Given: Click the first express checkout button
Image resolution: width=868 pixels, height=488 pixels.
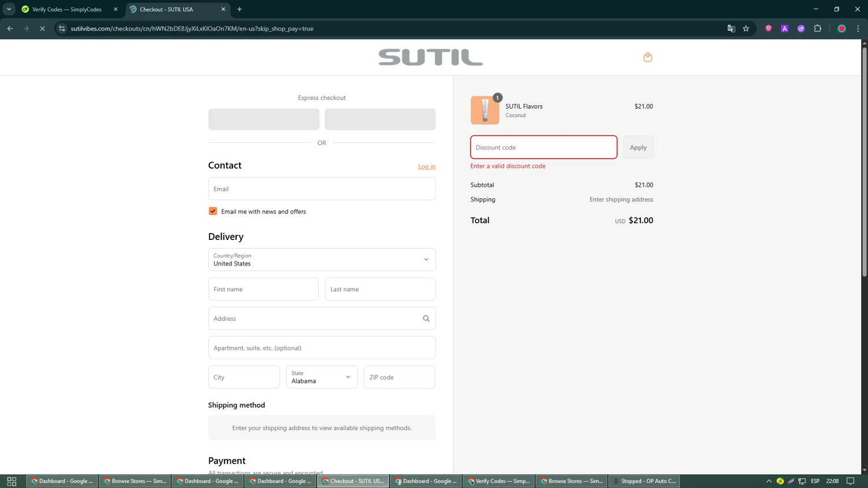Looking at the screenshot, I should 264,119.
